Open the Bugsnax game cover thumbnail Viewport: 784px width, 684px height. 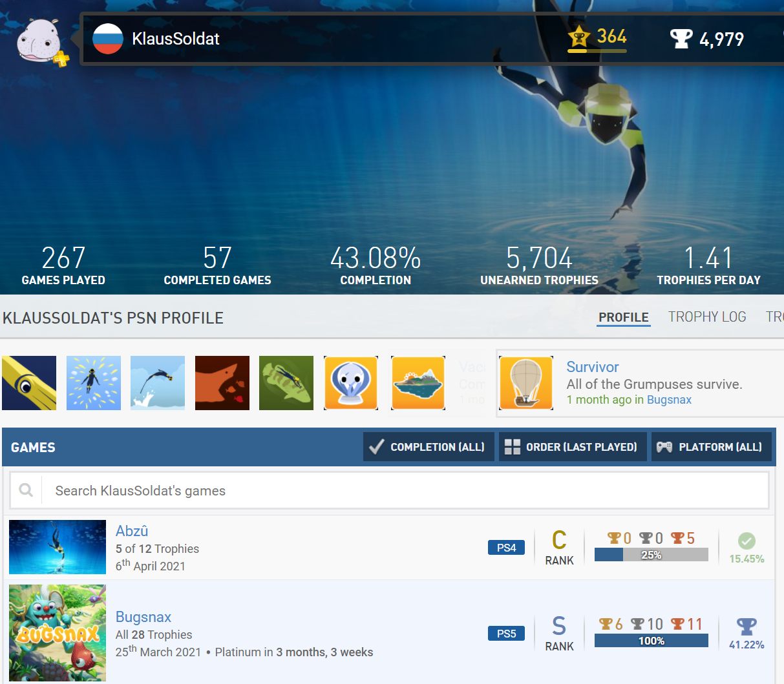pyautogui.click(x=58, y=633)
